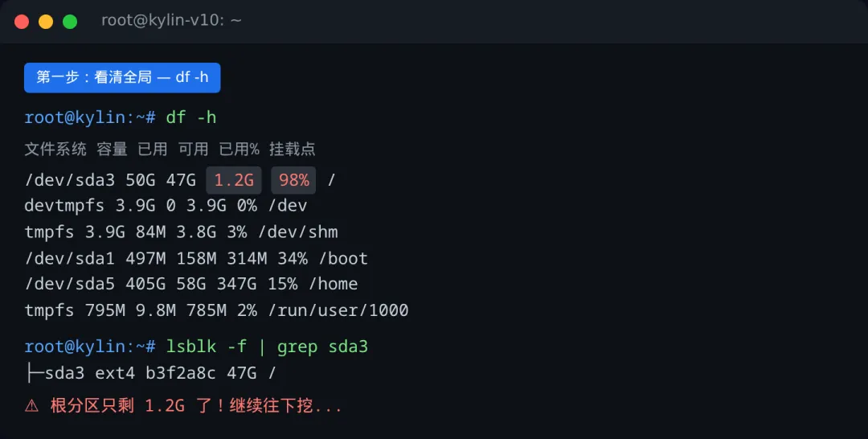Click the /dev/sda1 /boot line
Viewport: 868px width, 439px height.
[x=196, y=258]
